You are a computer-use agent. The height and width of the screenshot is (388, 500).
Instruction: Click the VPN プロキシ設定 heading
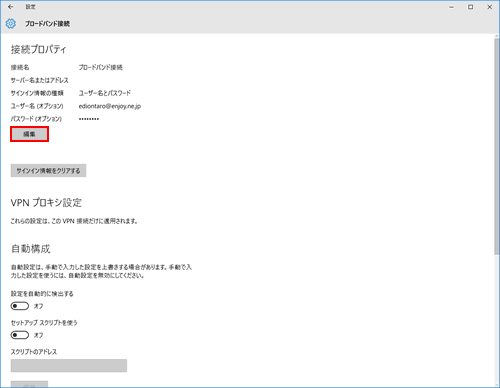click(46, 203)
